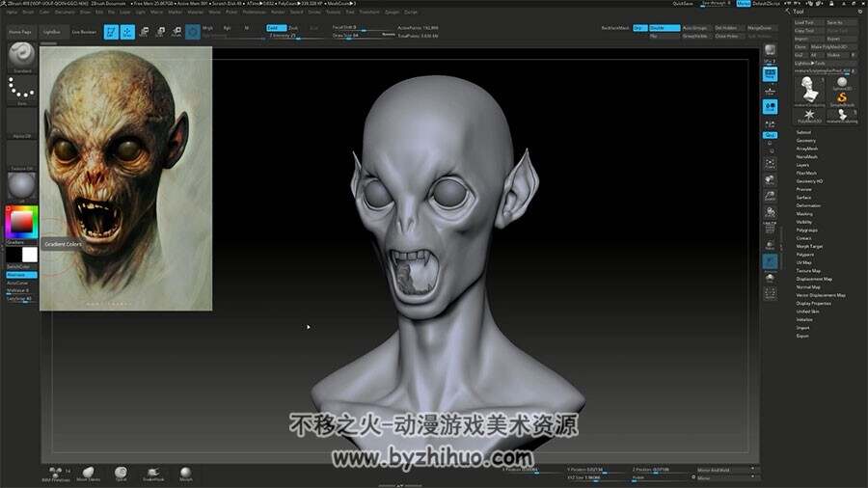Toggle Double-sided display
The width and height of the screenshot is (868, 488).
click(665, 28)
